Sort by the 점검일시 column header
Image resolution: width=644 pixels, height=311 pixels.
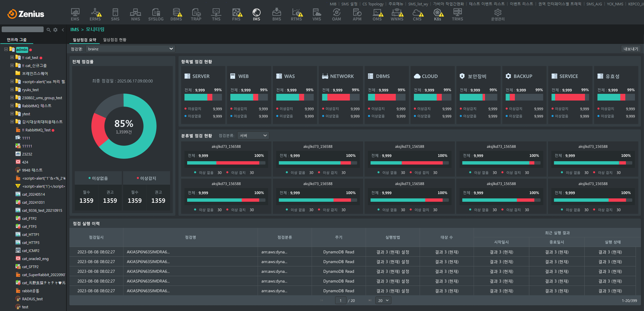[96, 237]
